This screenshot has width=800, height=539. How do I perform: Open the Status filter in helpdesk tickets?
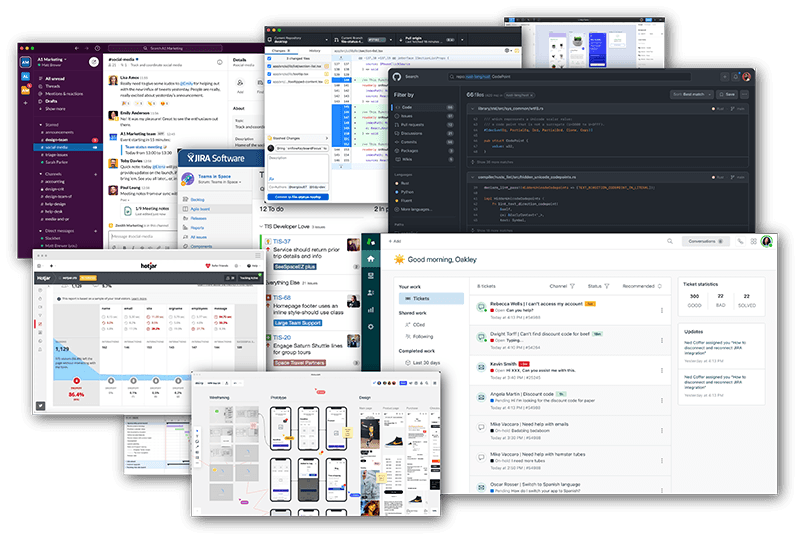coord(598,286)
